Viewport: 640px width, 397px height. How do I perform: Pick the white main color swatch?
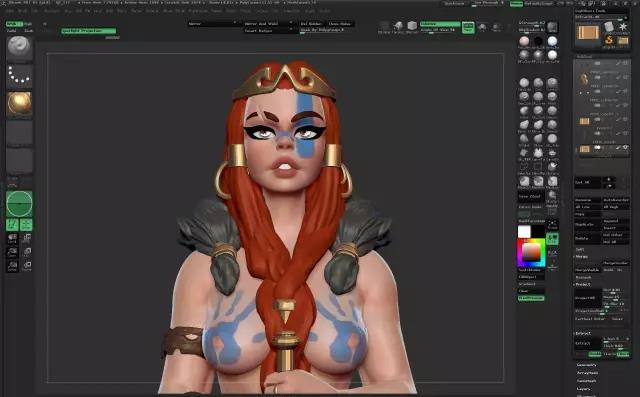(524, 232)
